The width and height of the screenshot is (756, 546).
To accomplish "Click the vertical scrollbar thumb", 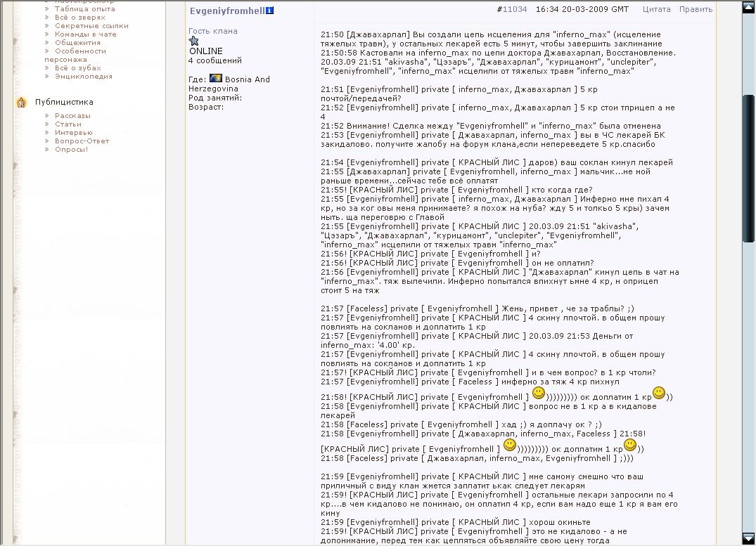I will [x=749, y=169].
